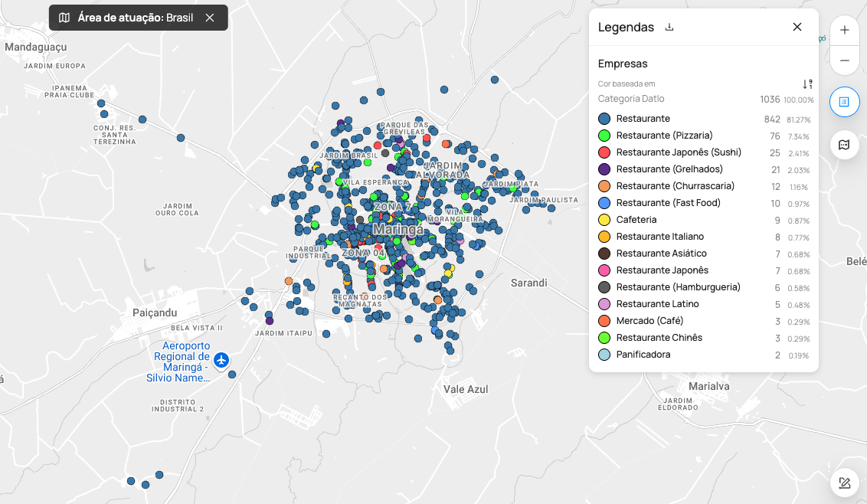Sort legend categories by count
Screen dimensions: 867x504
807,84
